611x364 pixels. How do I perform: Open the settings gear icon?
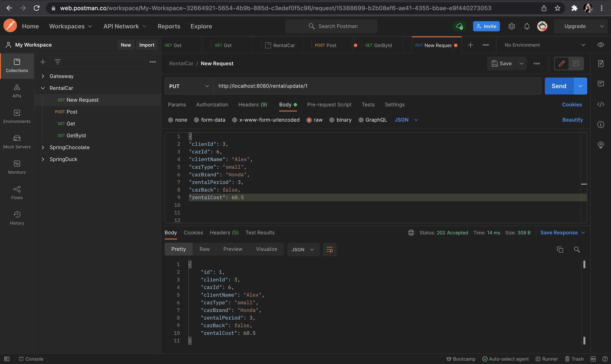pos(512,26)
